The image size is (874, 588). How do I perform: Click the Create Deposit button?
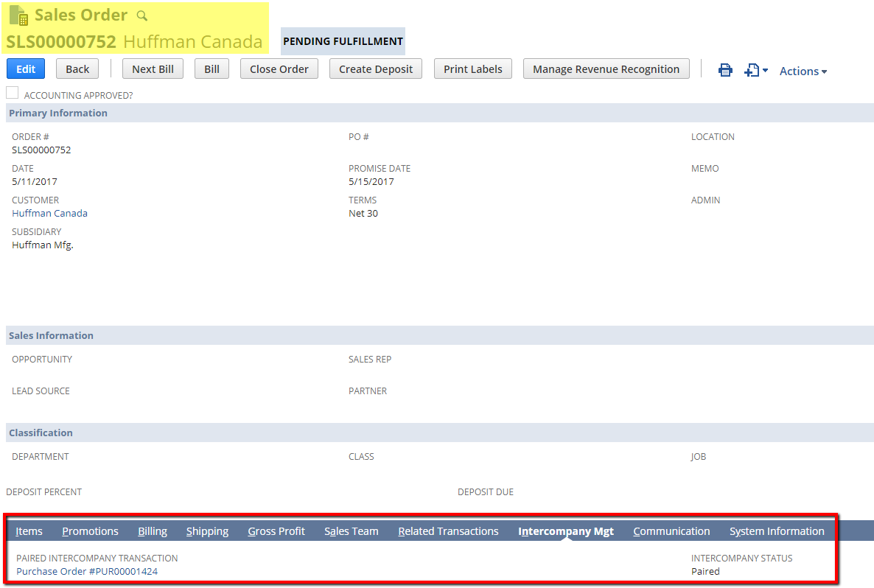click(376, 69)
